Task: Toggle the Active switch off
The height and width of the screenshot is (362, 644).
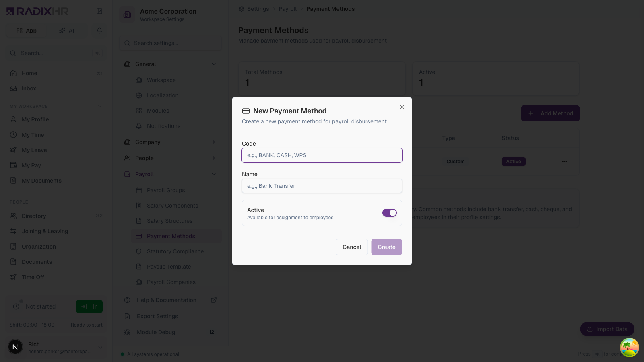Action: click(390, 213)
